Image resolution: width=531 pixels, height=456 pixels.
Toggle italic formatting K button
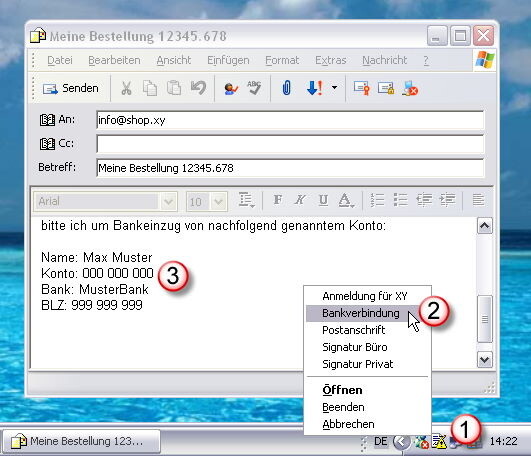click(300, 200)
